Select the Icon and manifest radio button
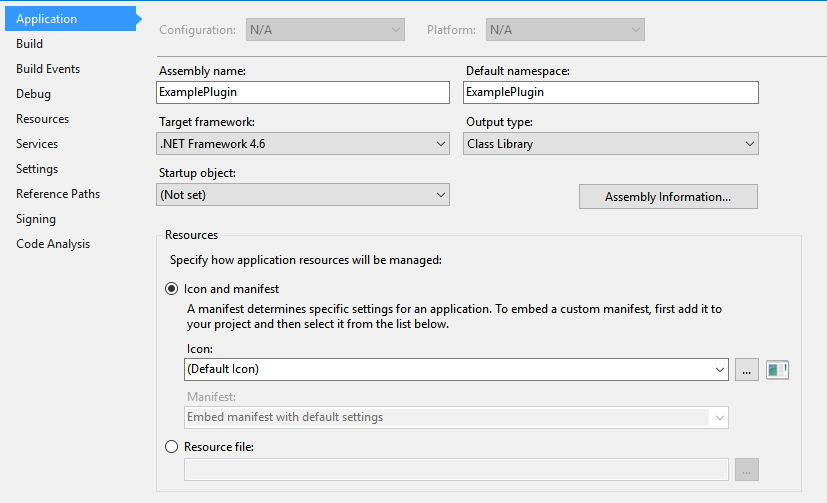Viewport: 827px width, 503px height. click(x=171, y=289)
